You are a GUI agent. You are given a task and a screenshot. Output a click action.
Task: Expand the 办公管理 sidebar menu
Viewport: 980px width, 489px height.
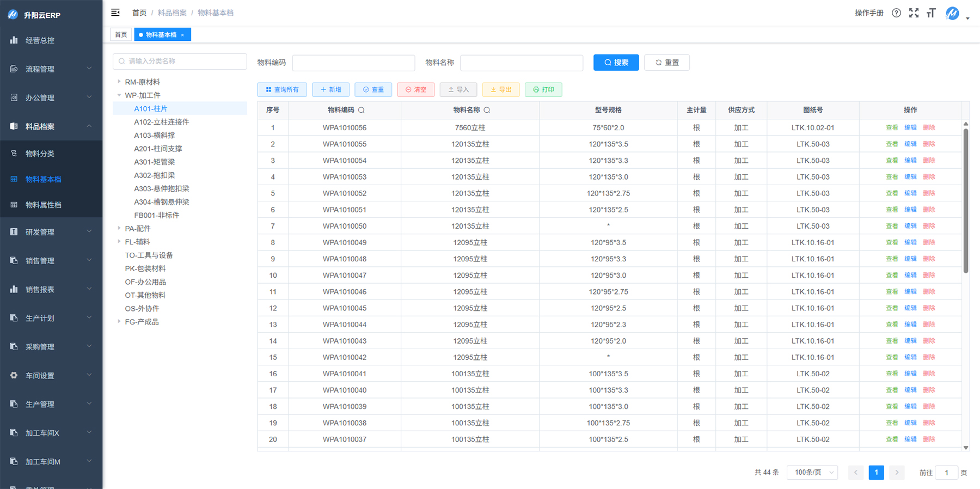[x=51, y=98]
